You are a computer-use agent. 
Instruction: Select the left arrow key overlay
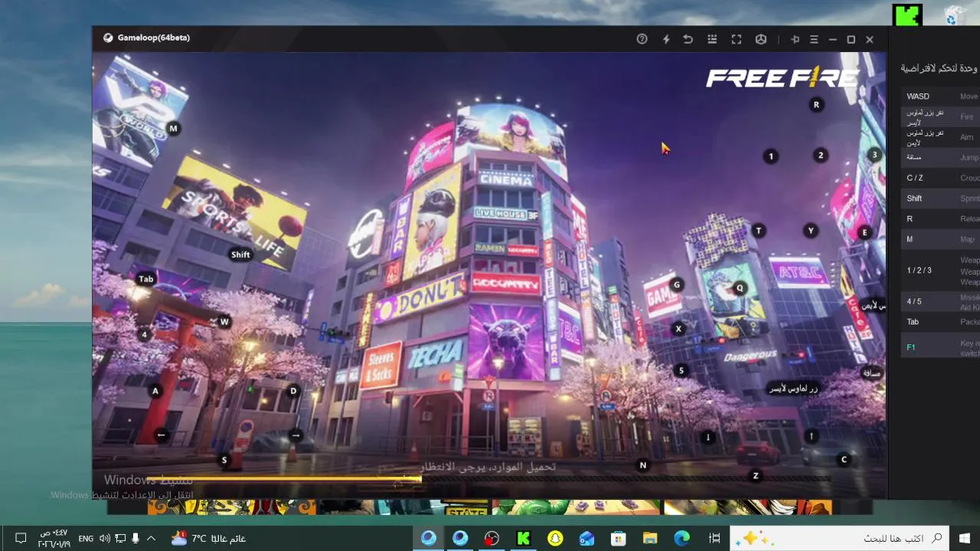(162, 435)
